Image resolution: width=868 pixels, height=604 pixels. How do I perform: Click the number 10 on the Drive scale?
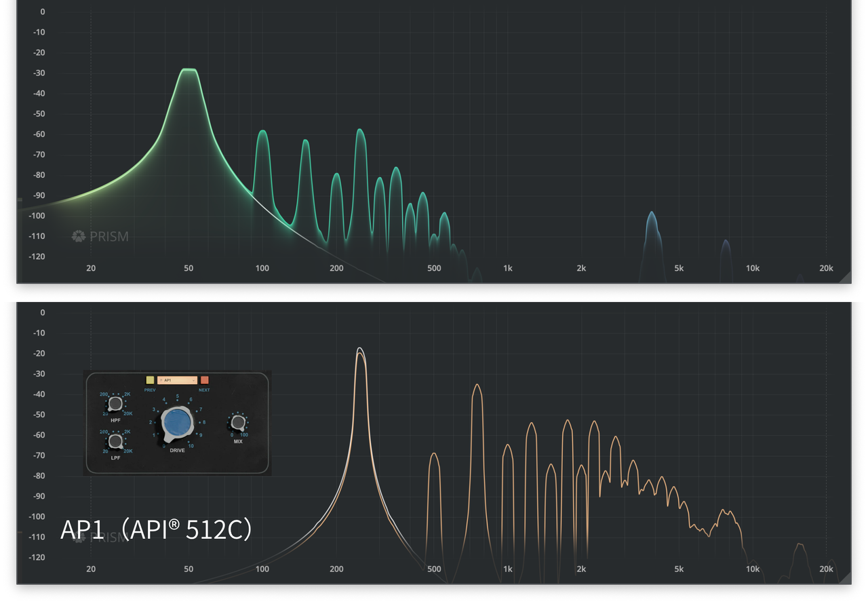pyautogui.click(x=191, y=446)
